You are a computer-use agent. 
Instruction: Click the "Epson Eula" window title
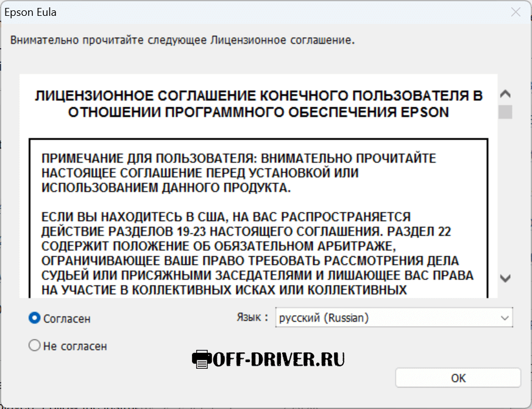pyautogui.click(x=30, y=12)
